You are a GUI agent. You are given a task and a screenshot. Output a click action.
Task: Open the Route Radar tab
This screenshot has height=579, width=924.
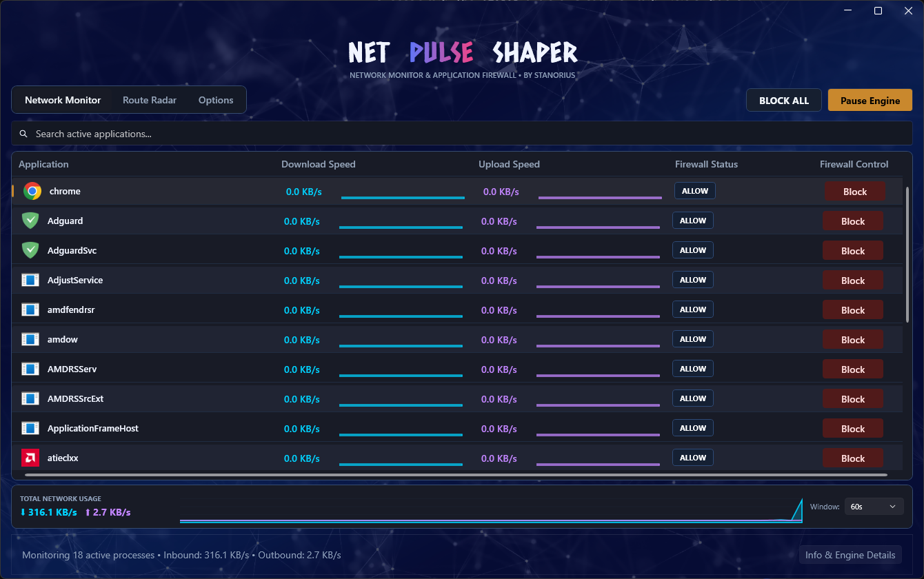[150, 100]
